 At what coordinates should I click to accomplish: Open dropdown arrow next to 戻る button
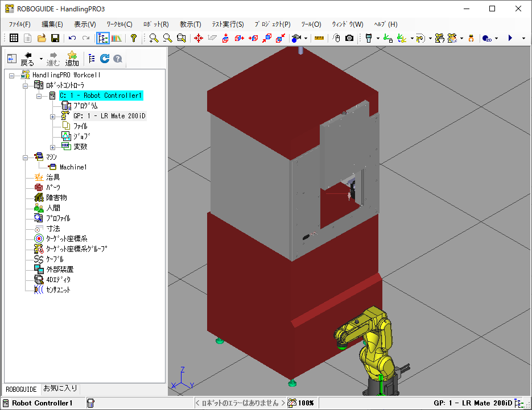point(42,59)
